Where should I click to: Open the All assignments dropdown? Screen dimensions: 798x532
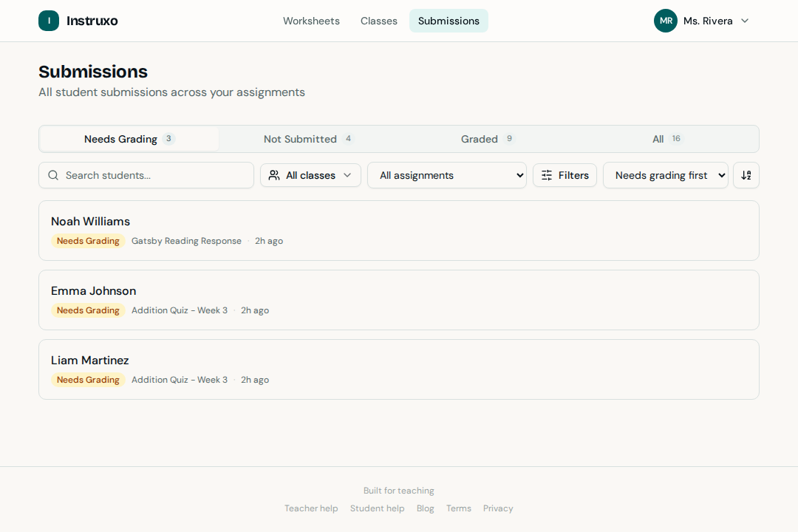pos(446,175)
